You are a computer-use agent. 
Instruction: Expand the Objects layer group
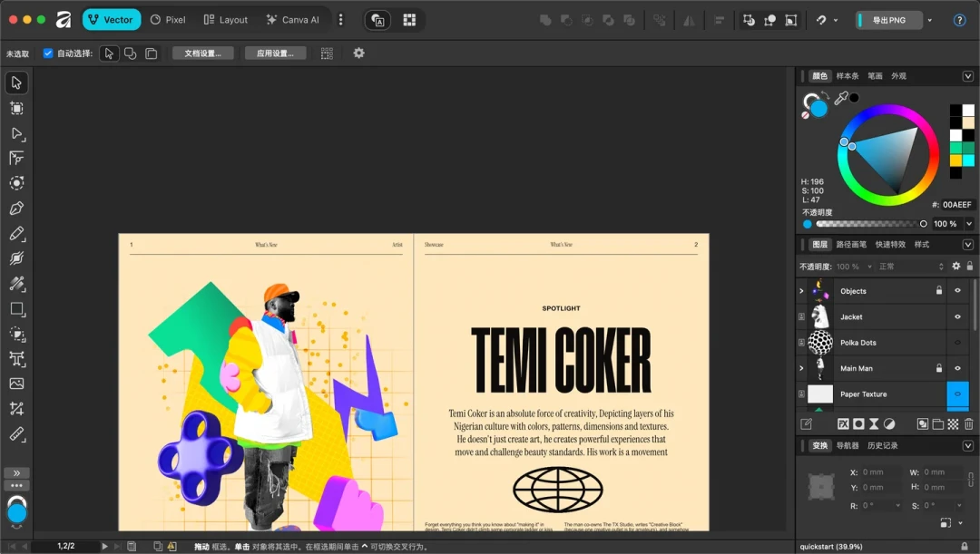coord(801,291)
